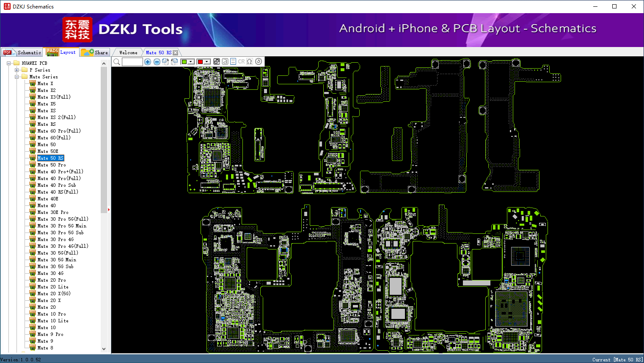Image resolution: width=644 pixels, height=363 pixels.
Task: Open Mate 30 5G Sub layout
Action: [55, 266]
